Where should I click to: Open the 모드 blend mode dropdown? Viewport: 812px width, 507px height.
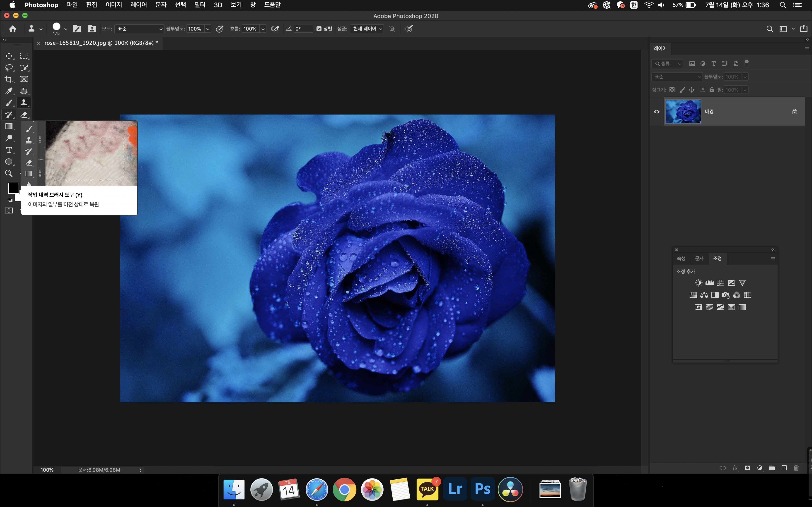click(x=139, y=29)
